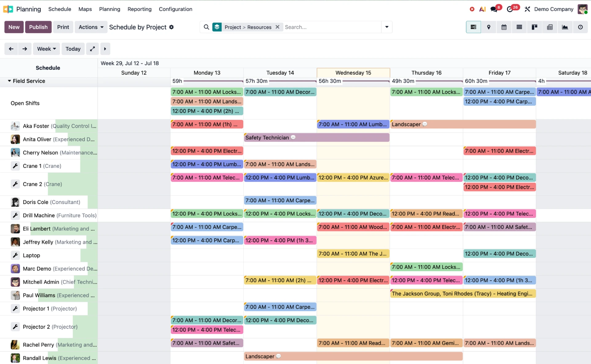This screenshot has height=364, width=591.
Task: Open the Week scale dropdown
Action: tap(46, 49)
